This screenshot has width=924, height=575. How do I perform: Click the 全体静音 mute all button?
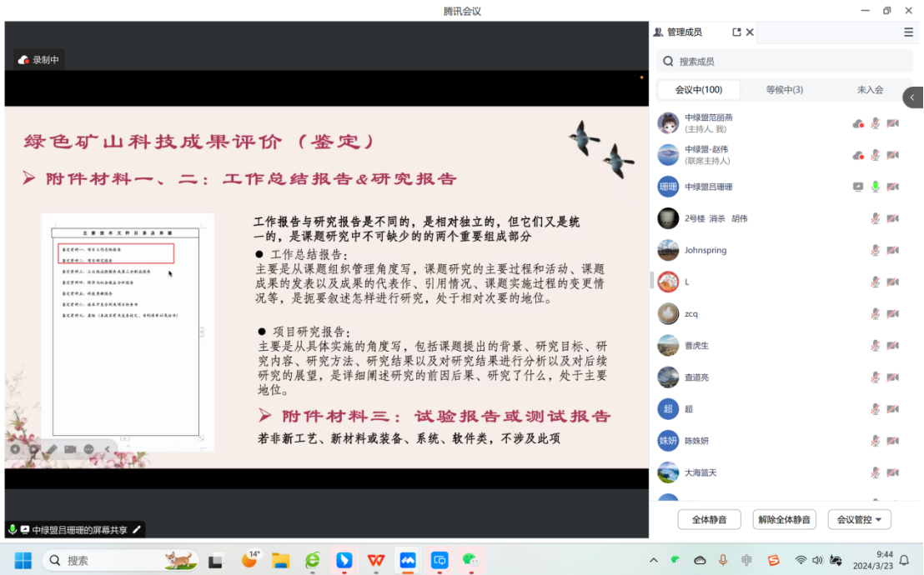[709, 520]
